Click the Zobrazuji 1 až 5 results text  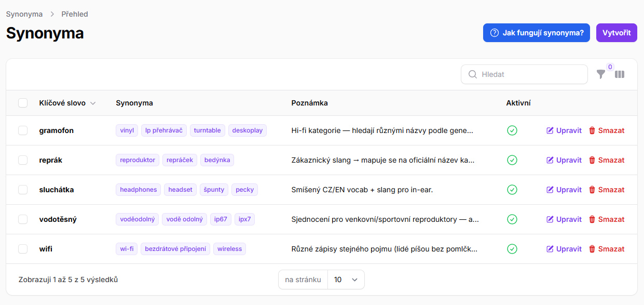tap(68, 280)
